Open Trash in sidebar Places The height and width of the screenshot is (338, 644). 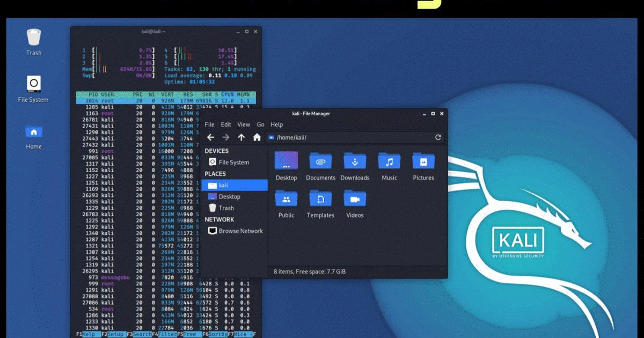coord(235,208)
